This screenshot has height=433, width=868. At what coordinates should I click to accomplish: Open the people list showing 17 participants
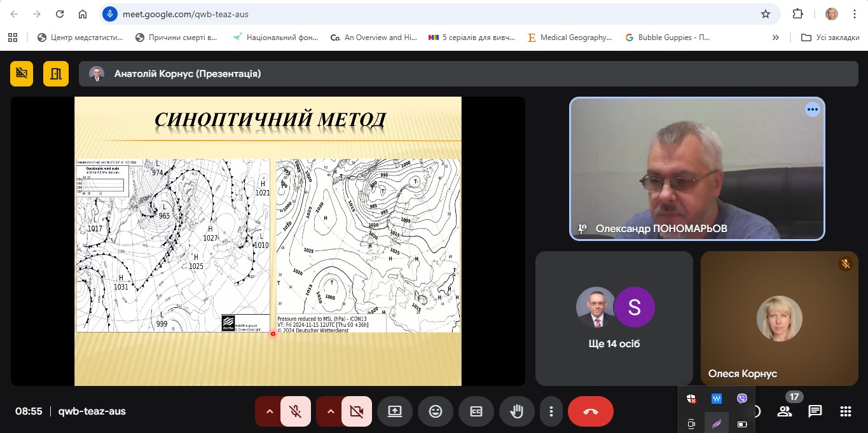tap(785, 411)
